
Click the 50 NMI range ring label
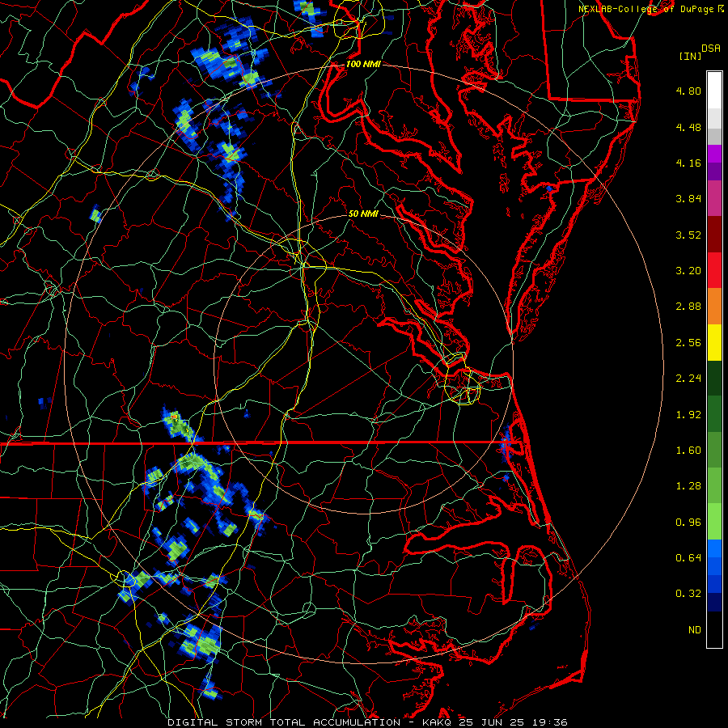coord(363,214)
